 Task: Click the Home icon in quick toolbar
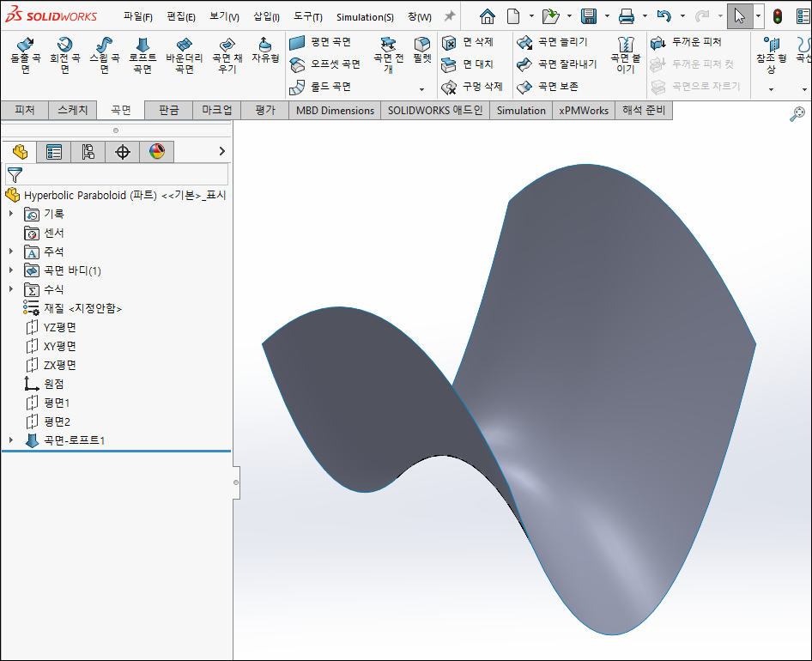(487, 16)
